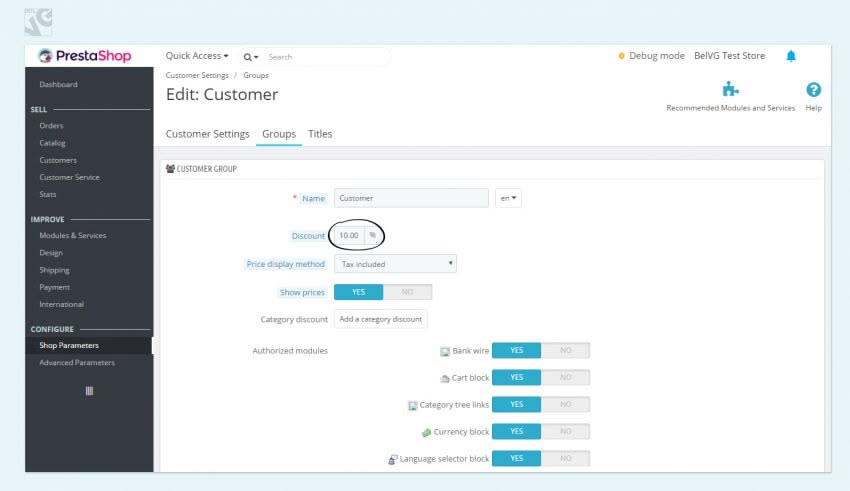
Task: Open Shop Parameters menu item
Action: (x=69, y=345)
